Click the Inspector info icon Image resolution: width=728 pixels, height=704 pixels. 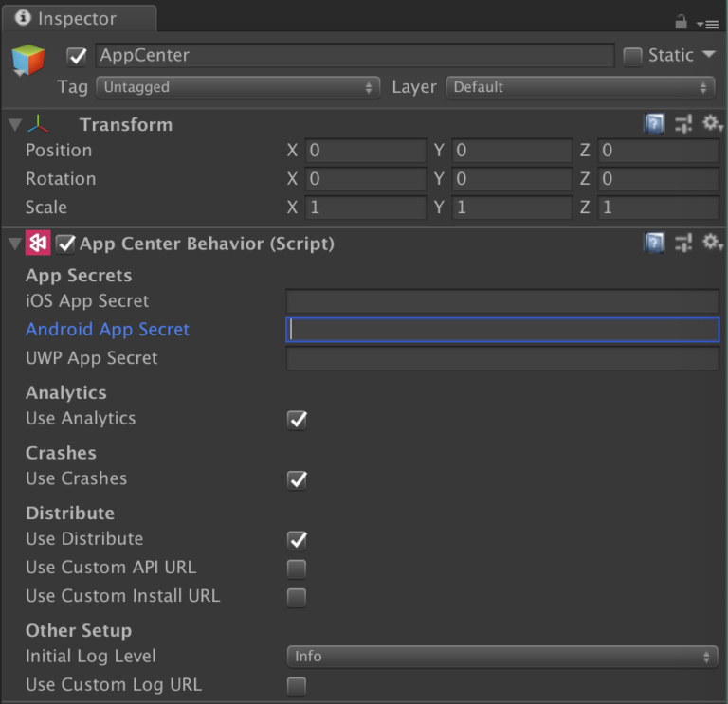tap(23, 18)
